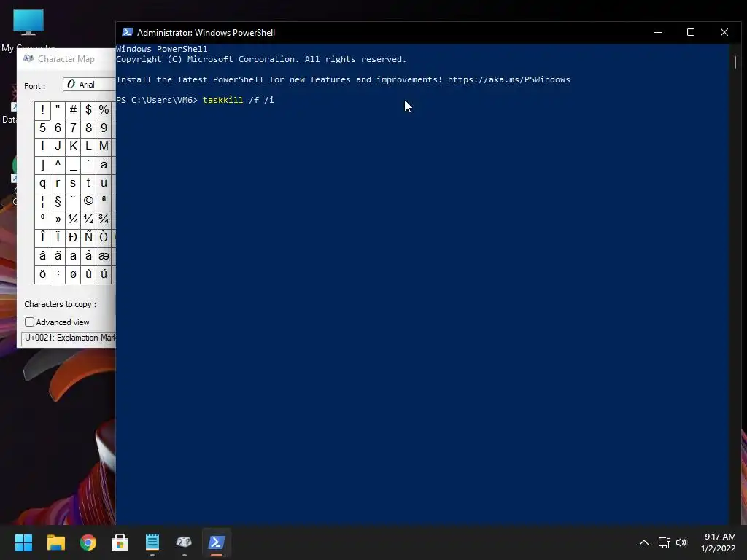Select the digit 6 character cell

coord(58,128)
